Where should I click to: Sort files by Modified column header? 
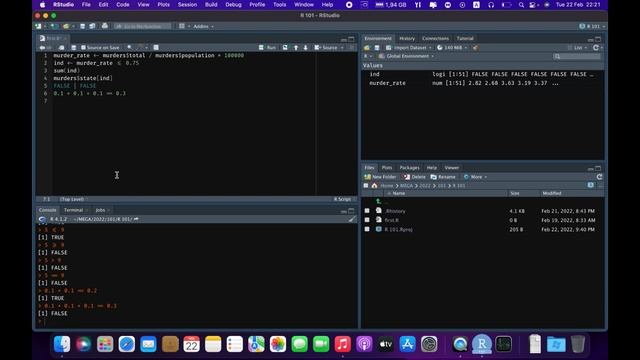552,193
